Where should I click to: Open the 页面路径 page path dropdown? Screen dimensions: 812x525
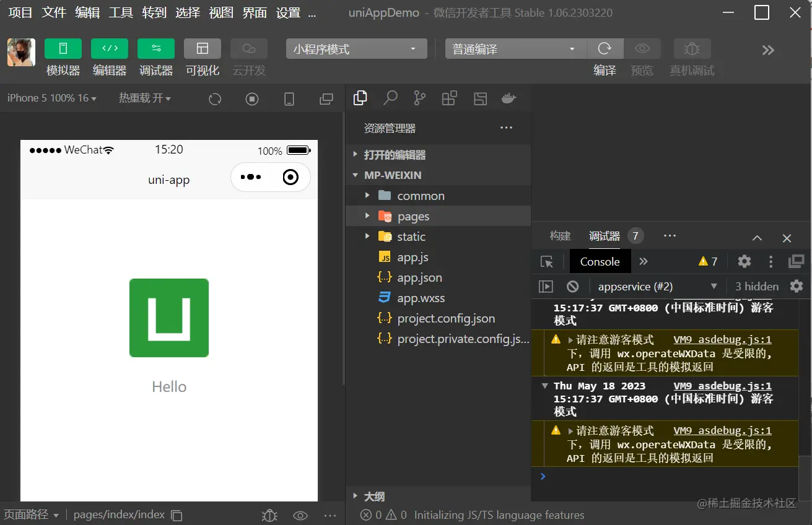(32, 514)
